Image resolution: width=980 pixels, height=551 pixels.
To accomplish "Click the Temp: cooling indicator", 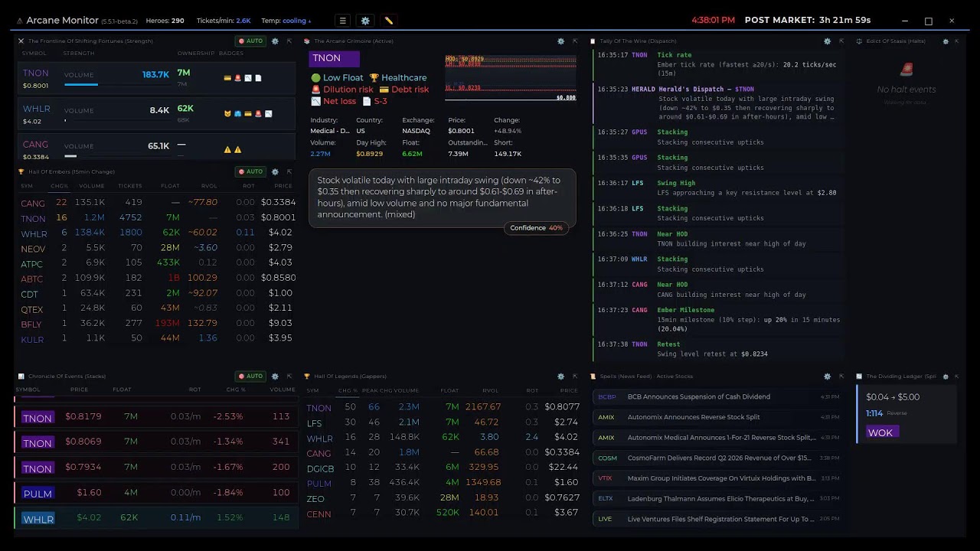I will click(286, 21).
